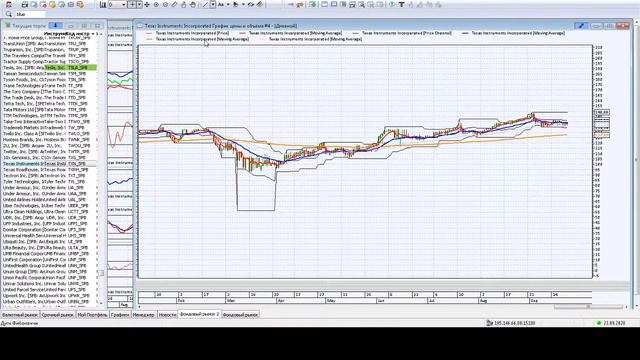Click the search input field containing 'blue'

click(x=29, y=14)
